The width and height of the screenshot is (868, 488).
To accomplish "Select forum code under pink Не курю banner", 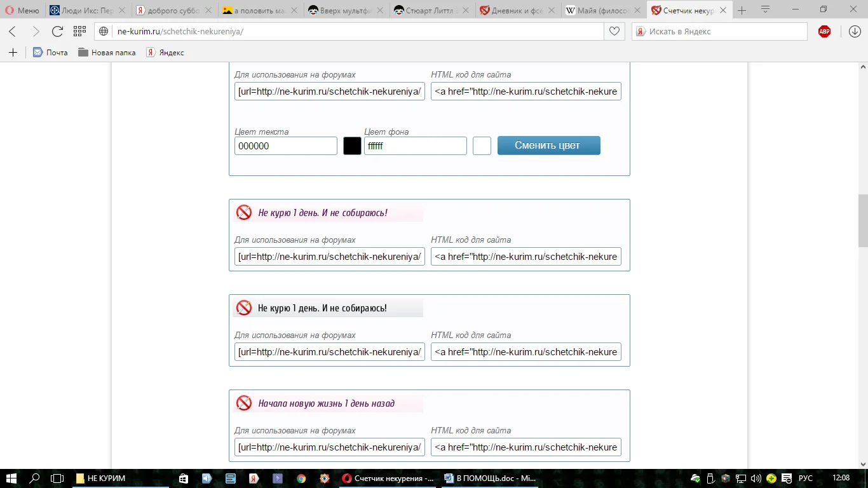I will click(330, 256).
